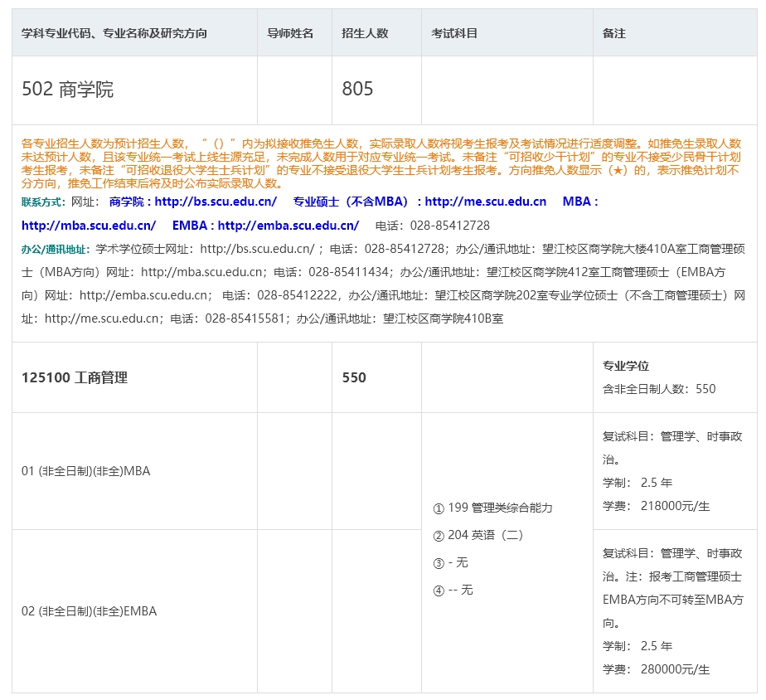Click the 联系方式 label
This screenshot has height=700, width=766.
[43, 202]
